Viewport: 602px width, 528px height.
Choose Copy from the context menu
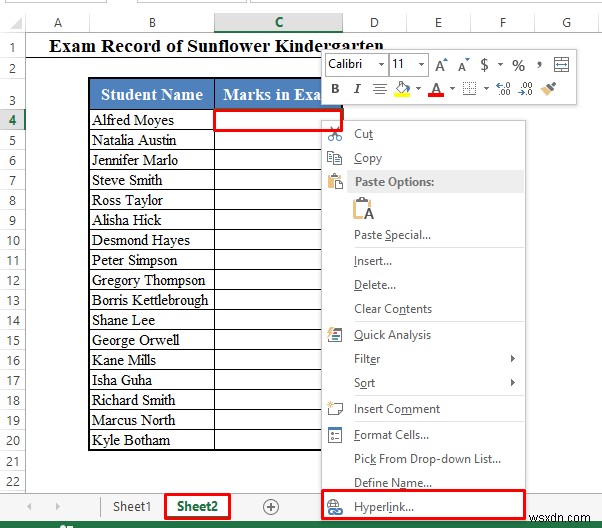pos(423,158)
